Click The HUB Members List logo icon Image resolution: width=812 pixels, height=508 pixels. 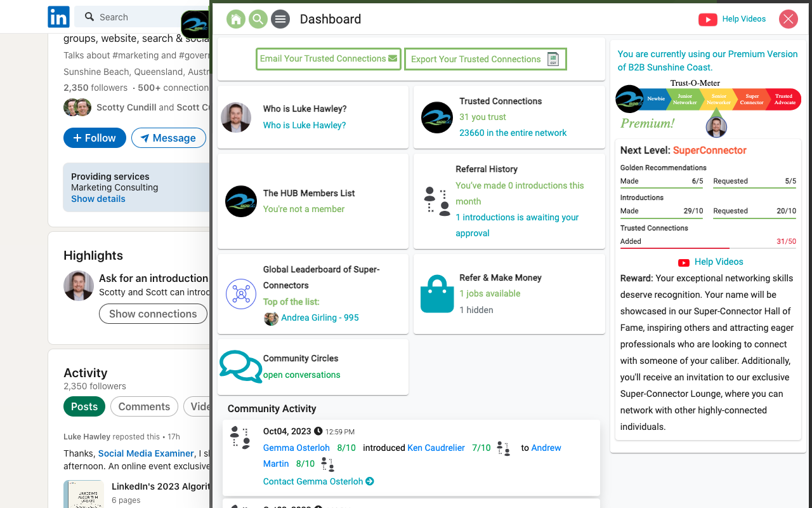241,201
